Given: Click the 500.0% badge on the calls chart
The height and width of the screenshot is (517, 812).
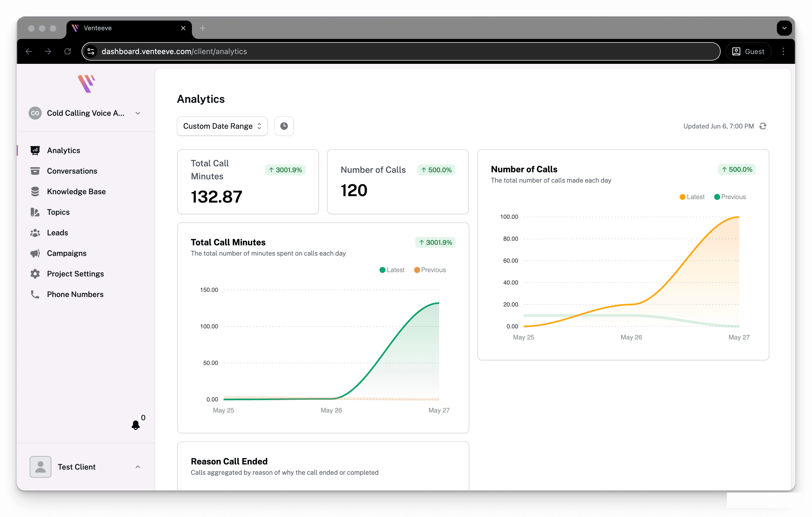Looking at the screenshot, I should point(737,169).
